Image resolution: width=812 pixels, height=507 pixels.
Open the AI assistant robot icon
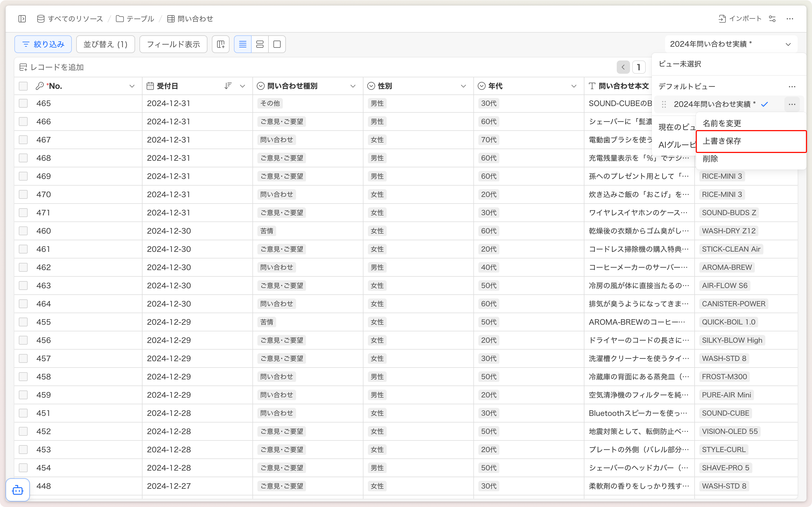(x=18, y=490)
